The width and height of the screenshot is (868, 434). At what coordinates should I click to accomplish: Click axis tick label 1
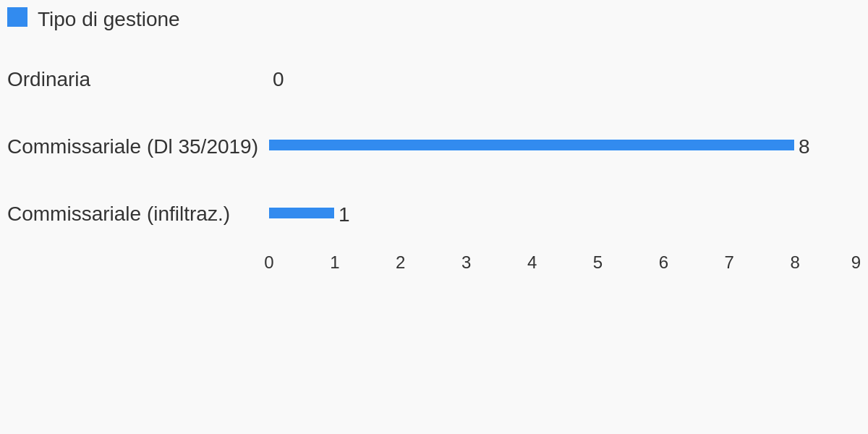[335, 263]
